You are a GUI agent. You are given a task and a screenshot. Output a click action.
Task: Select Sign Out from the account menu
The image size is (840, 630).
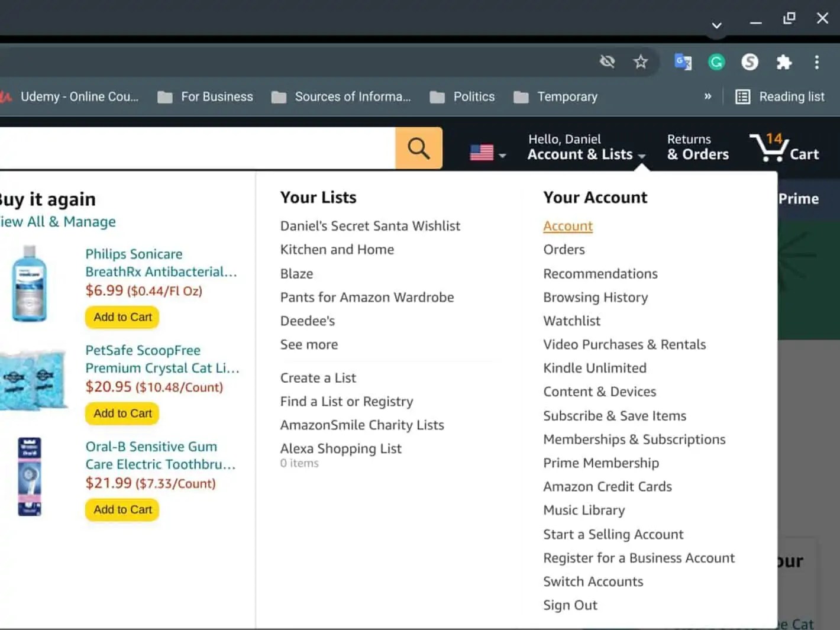click(570, 605)
